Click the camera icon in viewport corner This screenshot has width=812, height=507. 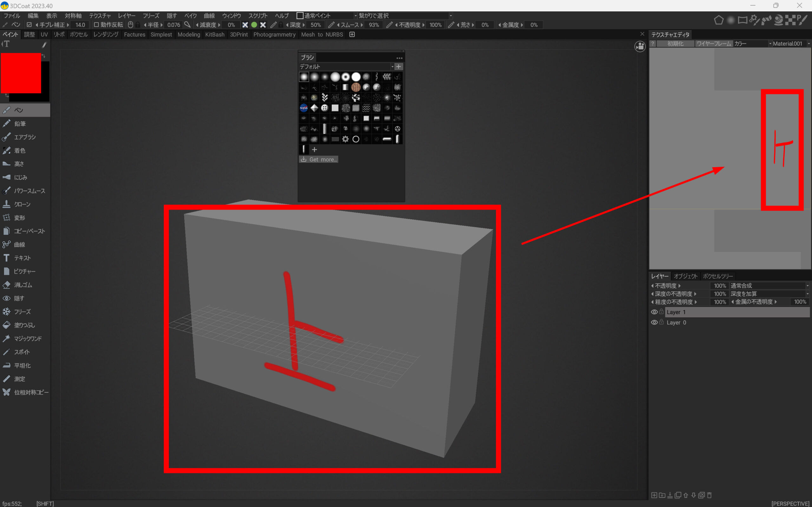640,46
